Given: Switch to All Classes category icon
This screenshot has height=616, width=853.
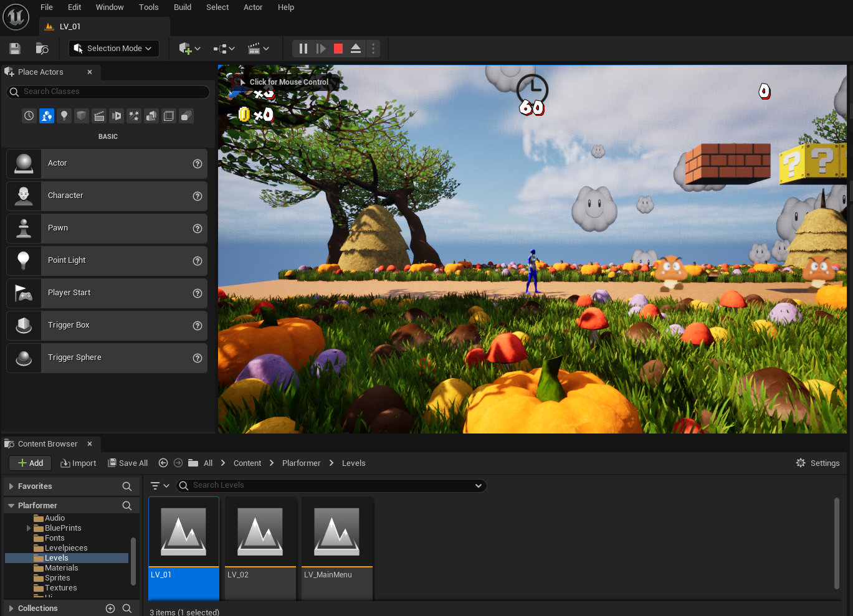Looking at the screenshot, I should [186, 116].
